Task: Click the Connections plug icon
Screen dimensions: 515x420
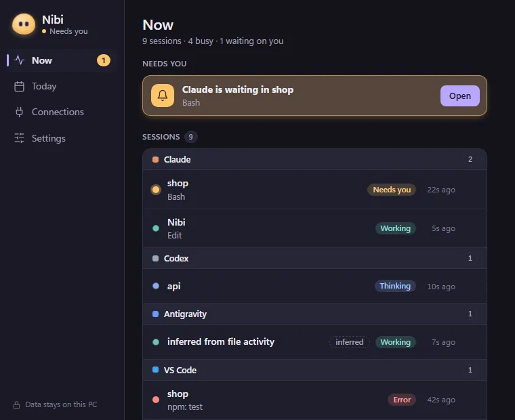Action: click(20, 112)
